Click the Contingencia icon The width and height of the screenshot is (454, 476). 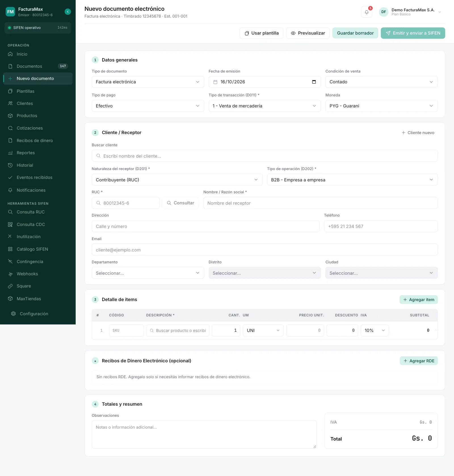click(x=10, y=262)
